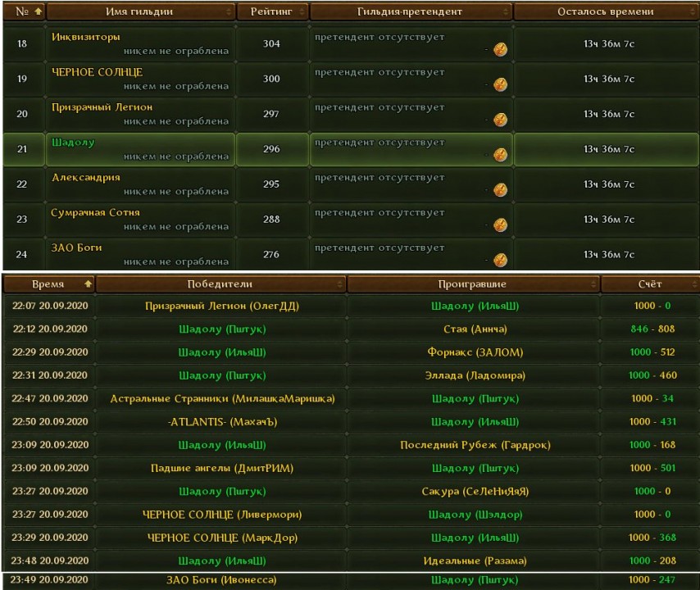Select score 846 - 808
The height and width of the screenshot is (590, 700).
point(652,329)
